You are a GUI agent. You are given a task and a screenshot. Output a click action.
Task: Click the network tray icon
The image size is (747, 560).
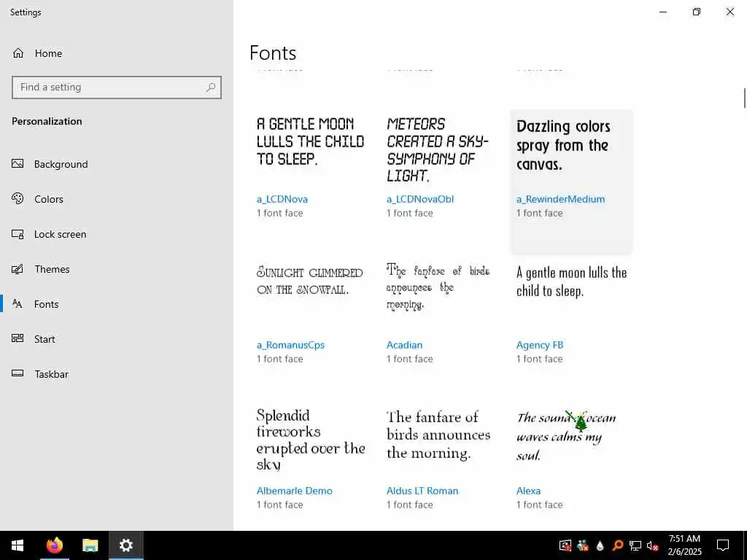(x=635, y=545)
